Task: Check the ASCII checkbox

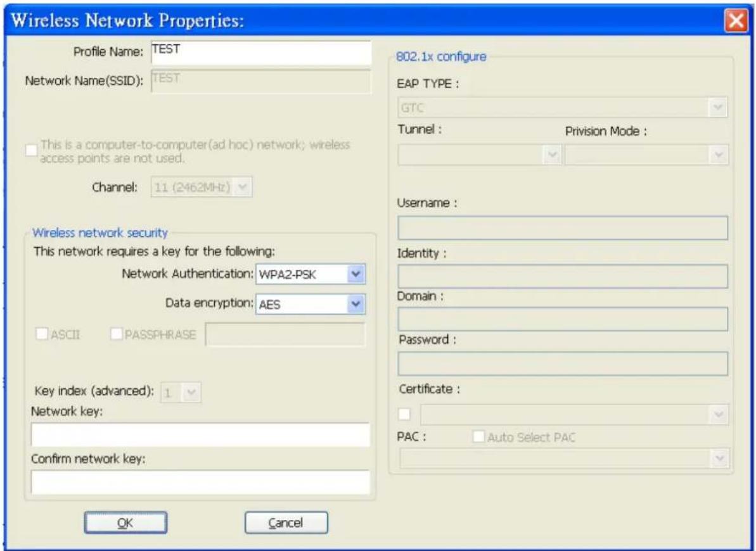Action: pyautogui.click(x=42, y=334)
